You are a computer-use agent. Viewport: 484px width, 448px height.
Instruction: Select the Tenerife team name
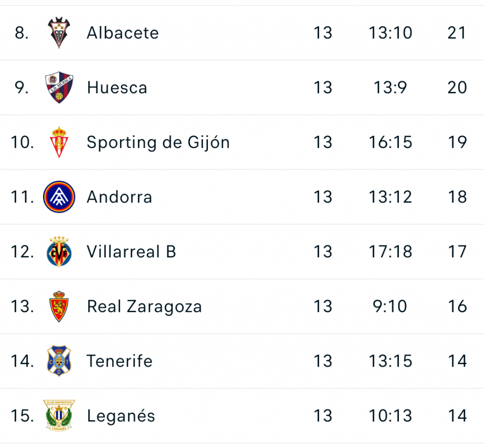[119, 361]
